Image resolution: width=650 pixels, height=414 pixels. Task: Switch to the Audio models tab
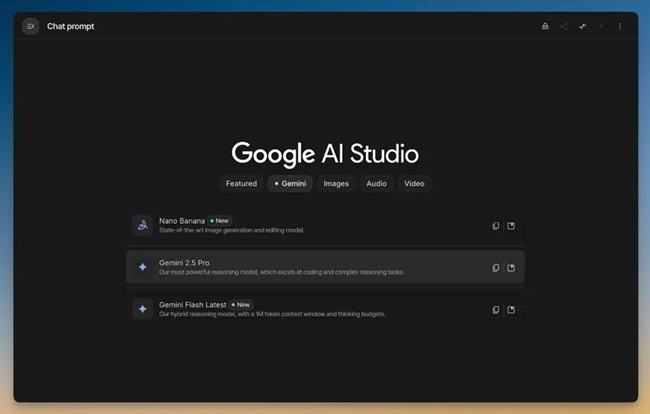(x=376, y=184)
